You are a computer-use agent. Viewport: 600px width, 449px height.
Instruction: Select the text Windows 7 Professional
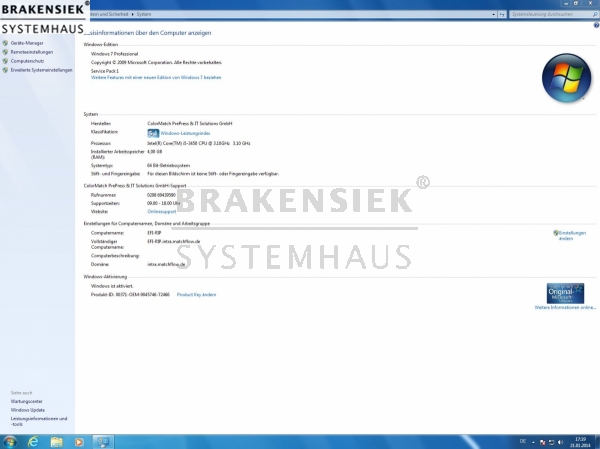click(114, 54)
